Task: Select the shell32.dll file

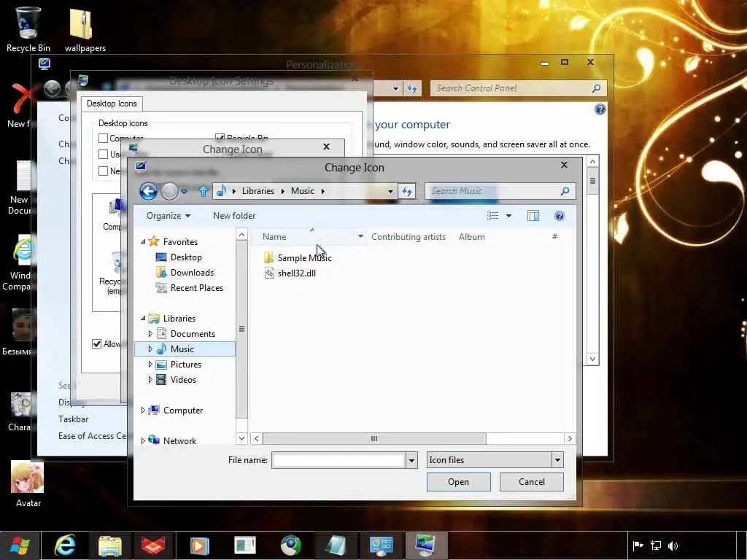Action: pos(290,273)
